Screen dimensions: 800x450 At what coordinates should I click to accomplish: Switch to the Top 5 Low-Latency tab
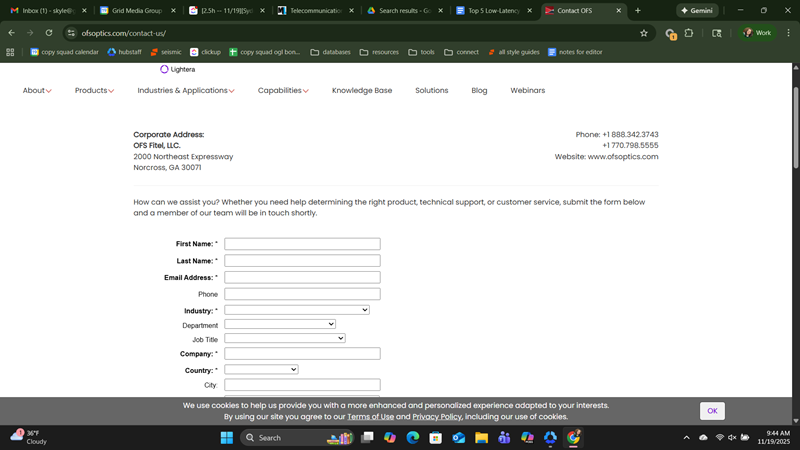click(492, 11)
